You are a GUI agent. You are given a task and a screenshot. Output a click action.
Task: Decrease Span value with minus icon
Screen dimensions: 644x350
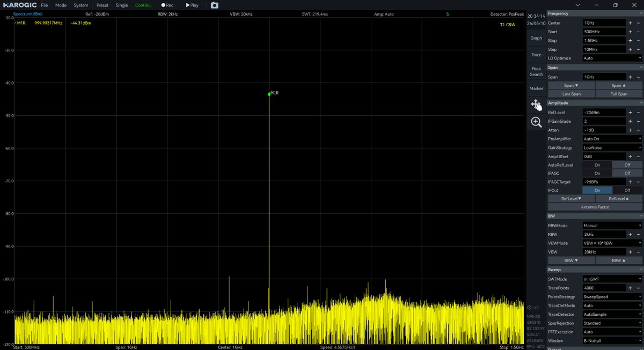(x=638, y=77)
